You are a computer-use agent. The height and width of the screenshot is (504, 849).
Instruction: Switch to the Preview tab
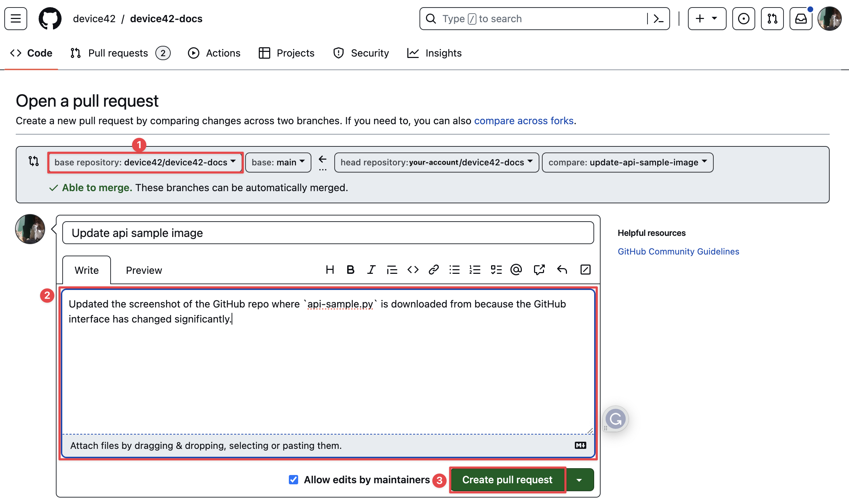[x=144, y=270]
